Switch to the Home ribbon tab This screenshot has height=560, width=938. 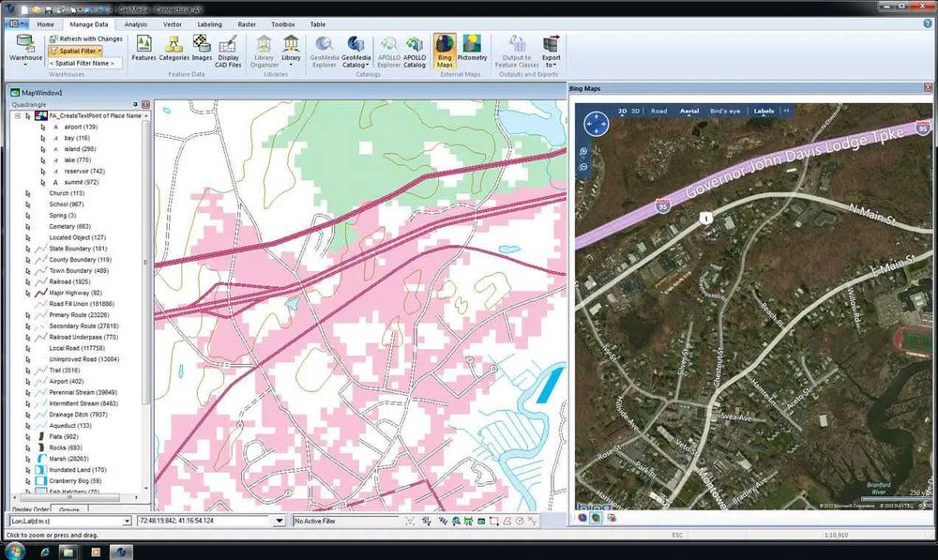(45, 24)
